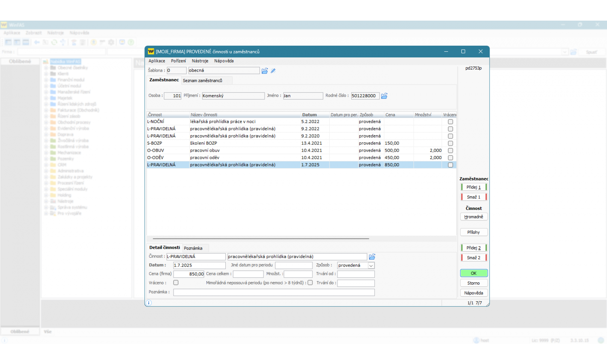Expand Administrativa node in main tree
Viewport: 607px width, 364px height.
pyautogui.click(x=46, y=171)
